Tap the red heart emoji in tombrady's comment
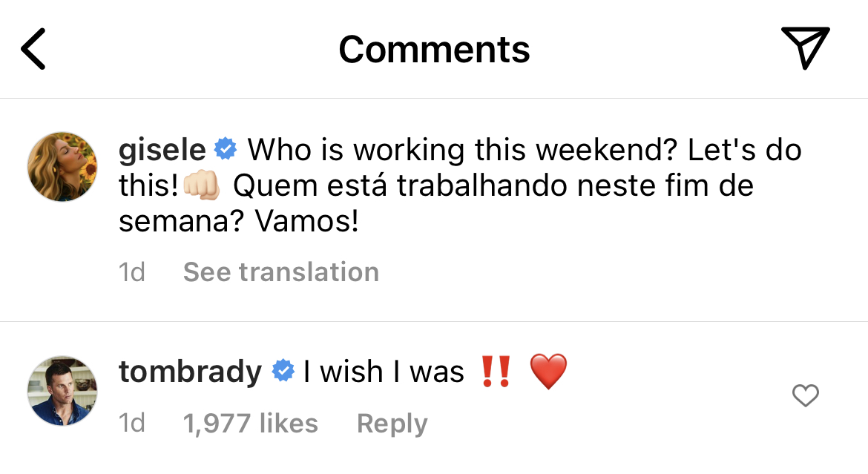Viewport: 868px width, 474px height. coord(549,372)
